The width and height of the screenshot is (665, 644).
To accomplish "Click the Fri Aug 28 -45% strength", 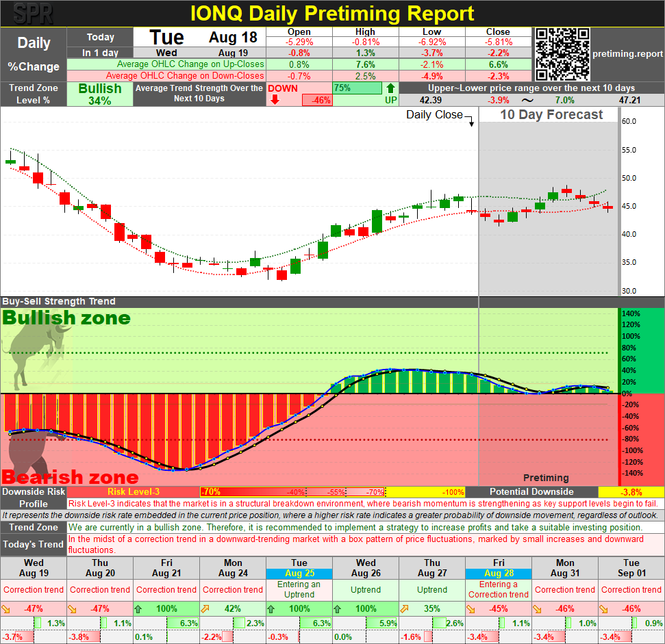I will (499, 609).
